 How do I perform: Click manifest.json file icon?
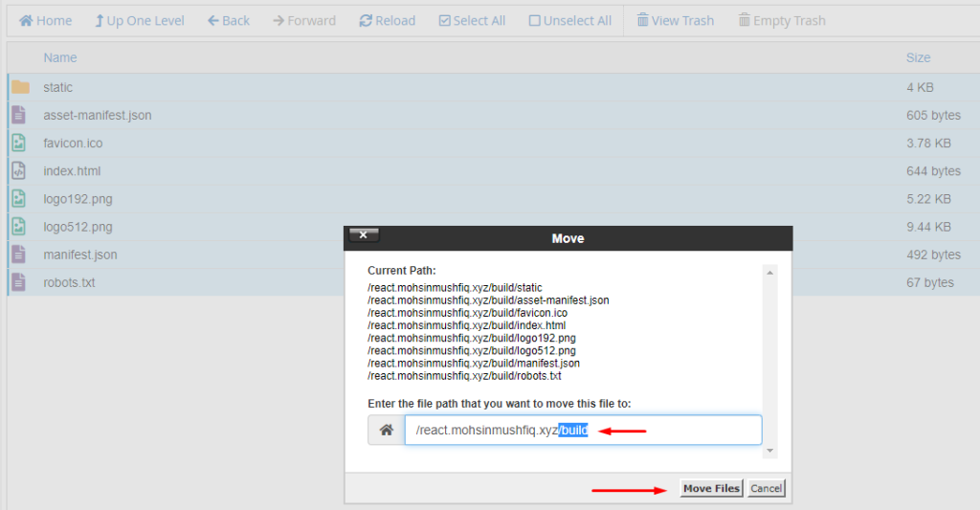(19, 255)
